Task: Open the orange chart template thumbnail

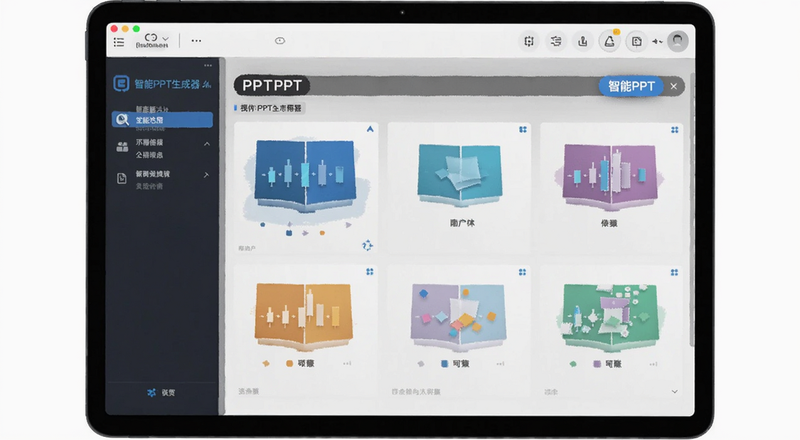Action: pyautogui.click(x=304, y=315)
